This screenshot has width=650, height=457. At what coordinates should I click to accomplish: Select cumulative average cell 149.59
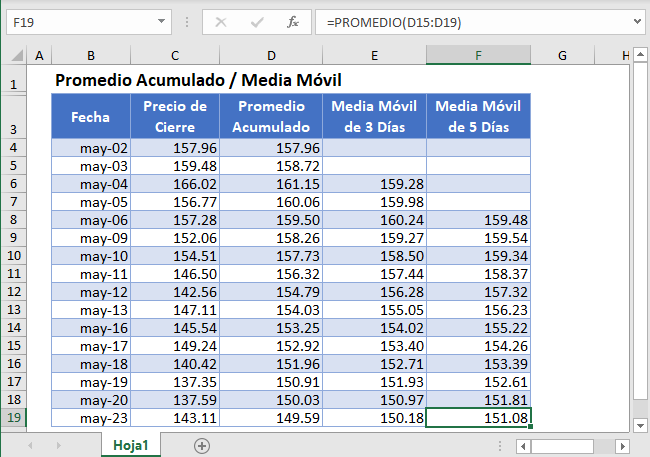point(271,418)
